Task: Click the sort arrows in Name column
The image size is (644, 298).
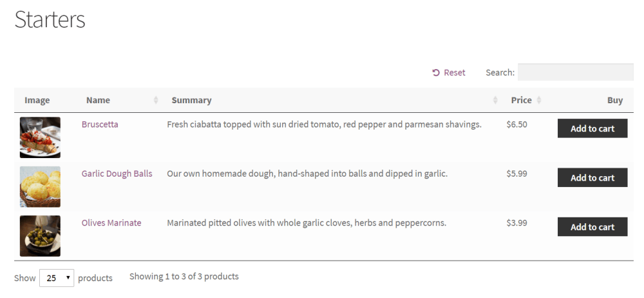Action: [x=156, y=101]
